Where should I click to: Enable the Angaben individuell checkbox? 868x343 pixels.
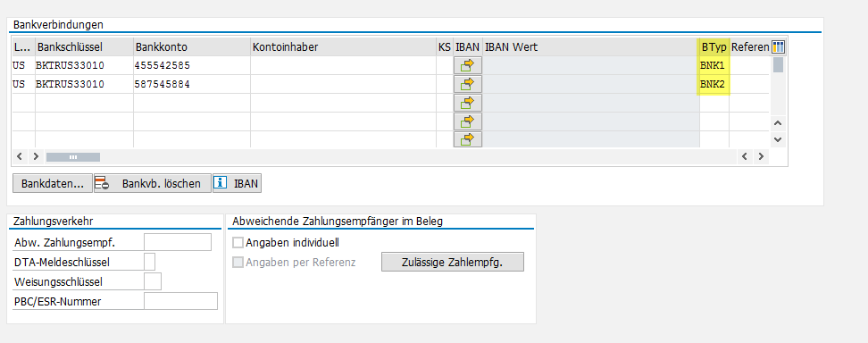(x=238, y=243)
